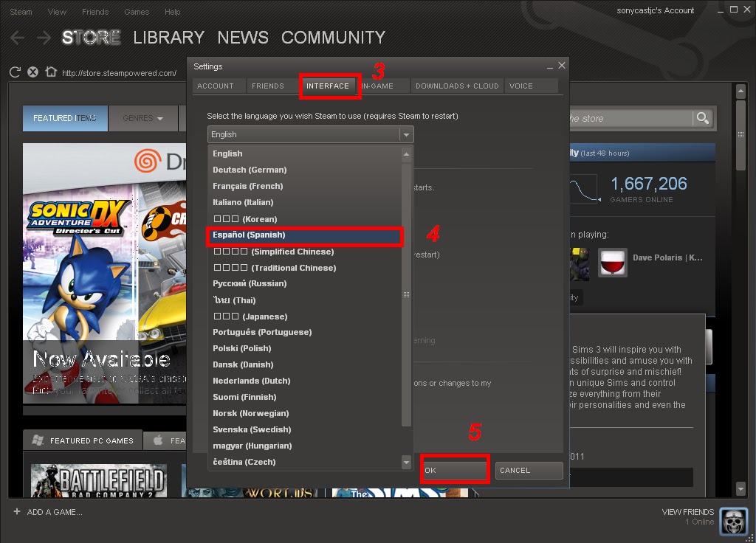Viewport: 756px width, 543px height.
Task: Open the View menu
Action: tap(57, 12)
